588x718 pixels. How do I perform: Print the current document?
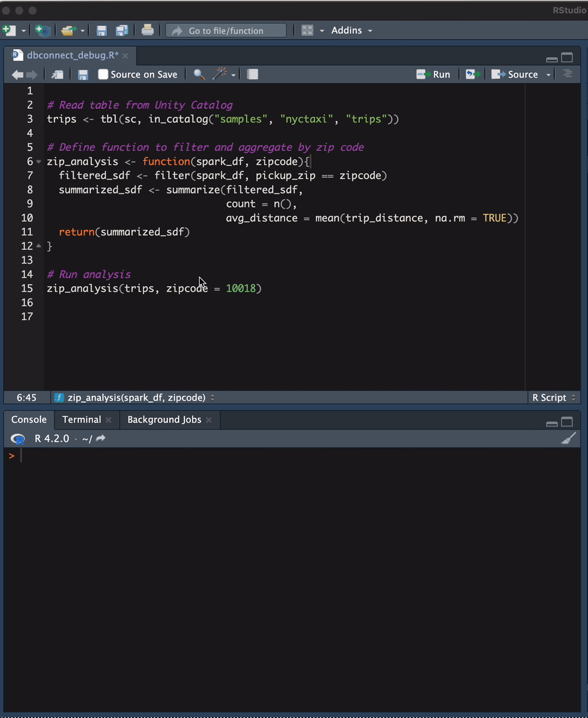pyautogui.click(x=147, y=30)
